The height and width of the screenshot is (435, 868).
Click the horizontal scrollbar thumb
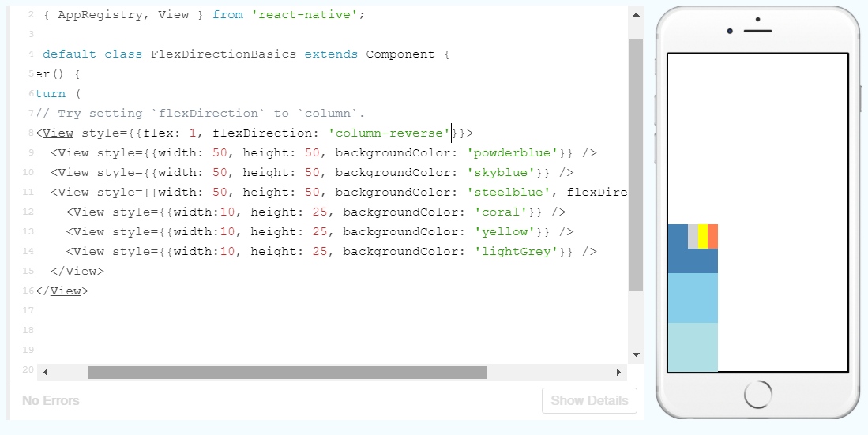(x=287, y=372)
